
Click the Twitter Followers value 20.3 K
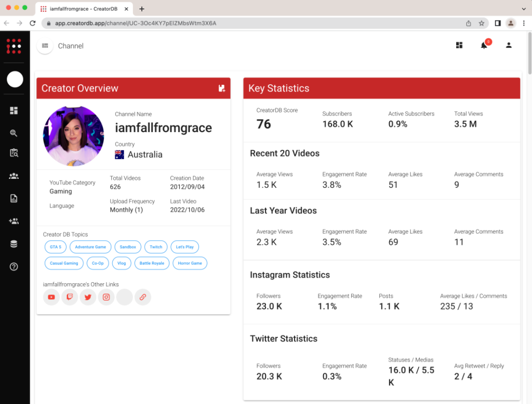(x=270, y=376)
